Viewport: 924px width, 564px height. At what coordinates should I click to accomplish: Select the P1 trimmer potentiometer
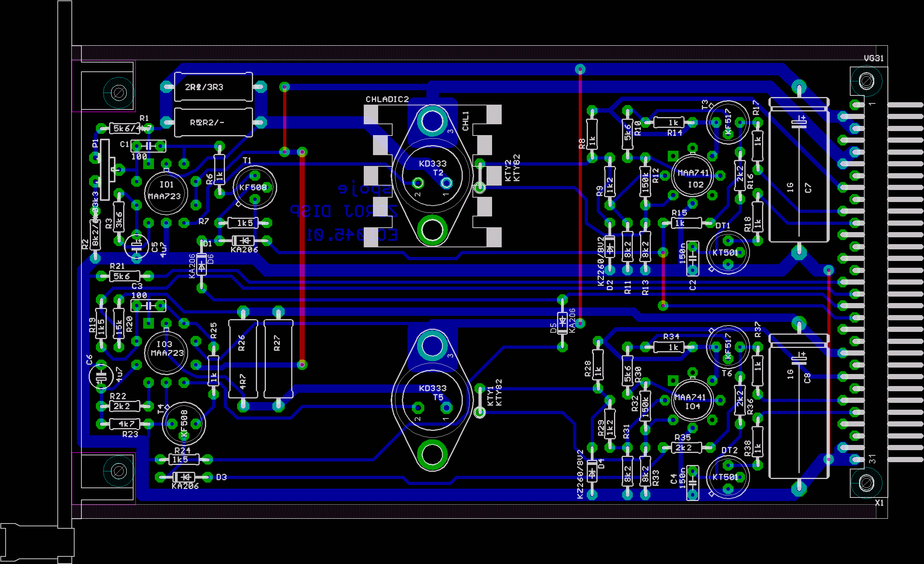pyautogui.click(x=105, y=169)
